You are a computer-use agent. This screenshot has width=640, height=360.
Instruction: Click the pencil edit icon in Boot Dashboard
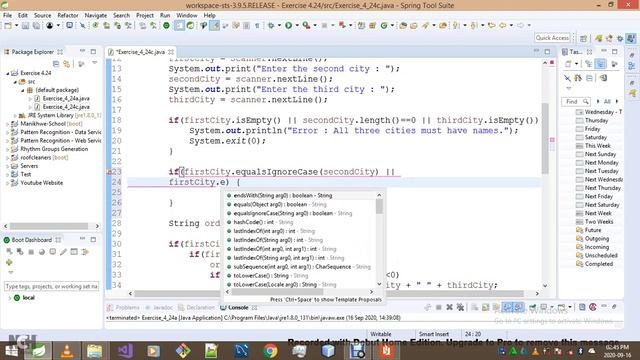click(63, 252)
